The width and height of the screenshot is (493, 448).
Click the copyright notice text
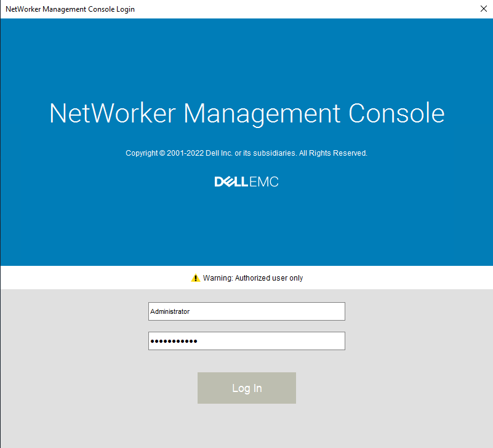pyautogui.click(x=246, y=153)
